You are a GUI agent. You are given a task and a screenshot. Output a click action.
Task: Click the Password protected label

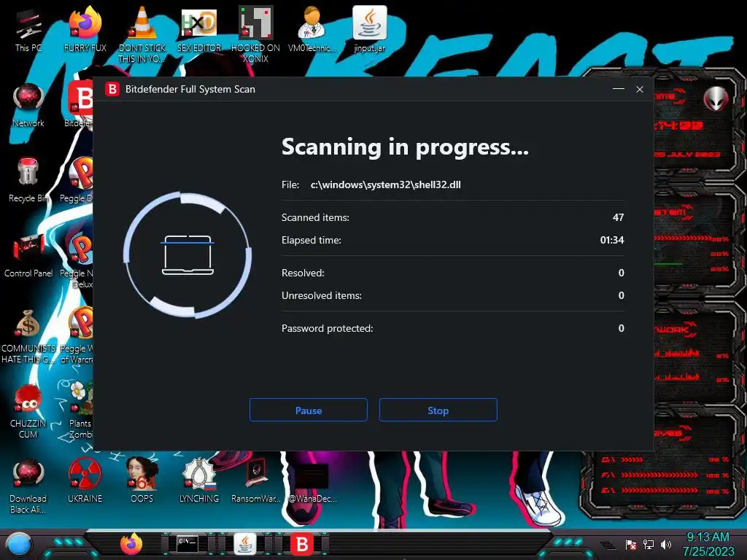click(x=327, y=328)
